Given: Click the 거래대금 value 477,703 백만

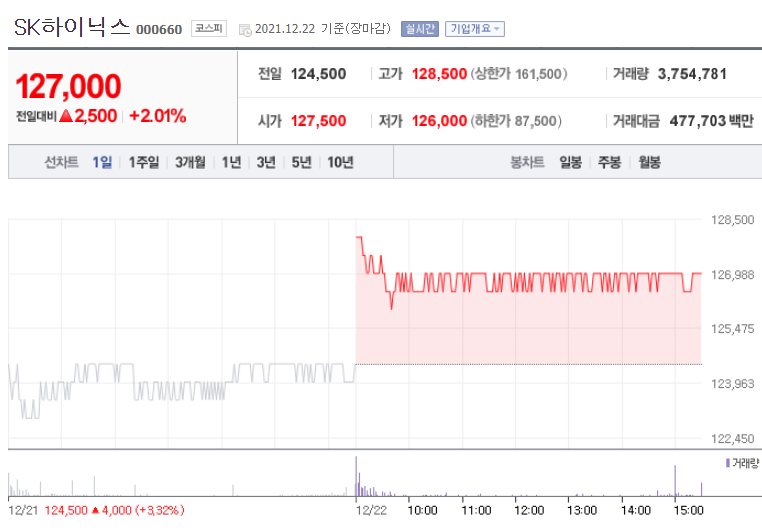Looking at the screenshot, I should (711, 120).
